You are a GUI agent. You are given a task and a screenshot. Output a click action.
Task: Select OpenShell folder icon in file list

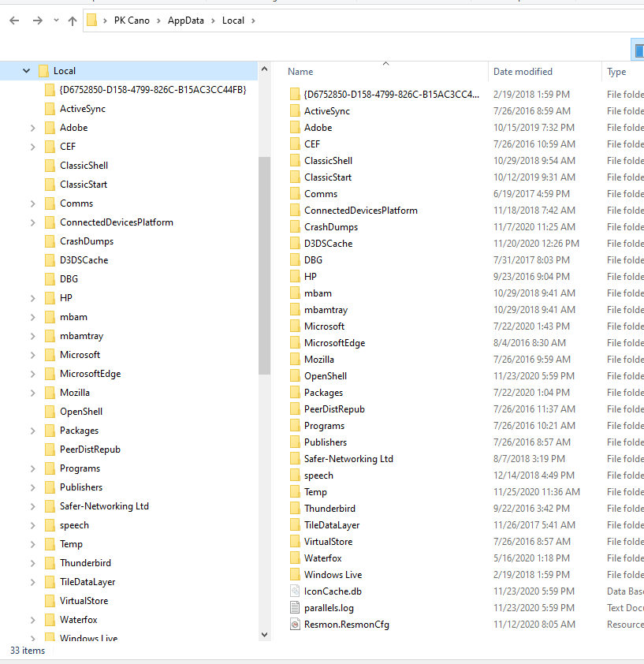point(295,376)
